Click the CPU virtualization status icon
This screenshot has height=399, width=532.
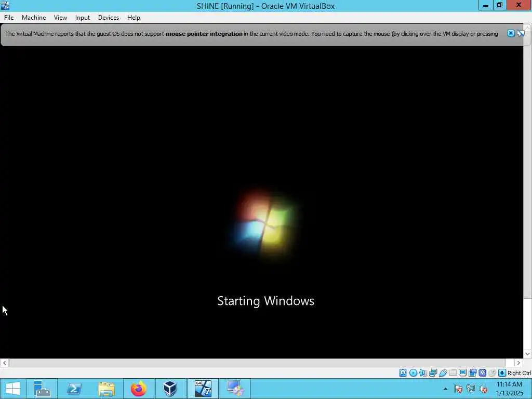[482, 373]
